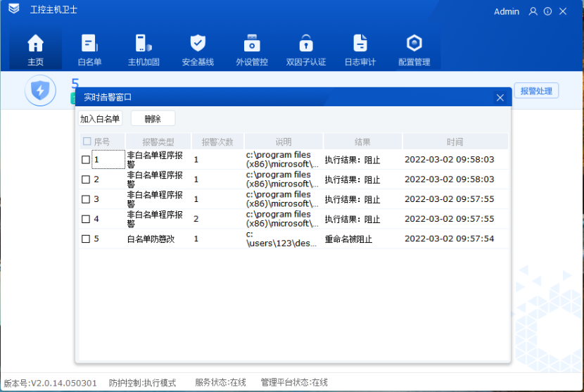This screenshot has width=584, height=392.
Task: Open the 日志审计 log audit module
Action: tap(360, 50)
